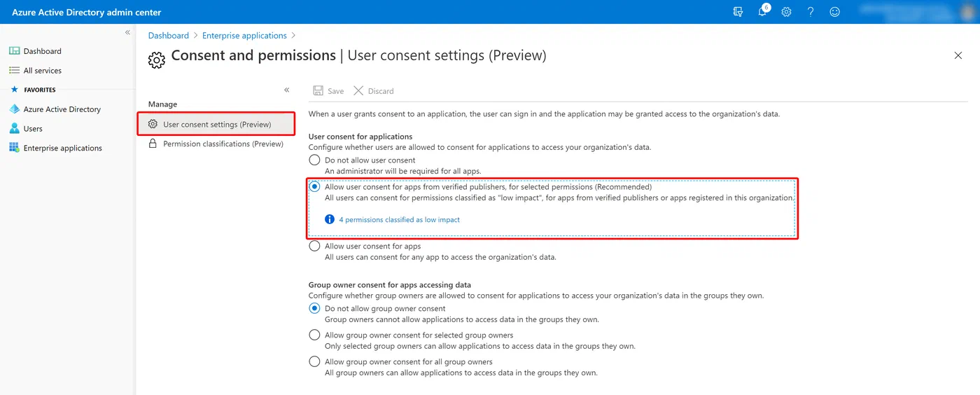Select Allow group owner consent for all owners
Image resolution: width=980 pixels, height=395 pixels.
[x=315, y=362]
